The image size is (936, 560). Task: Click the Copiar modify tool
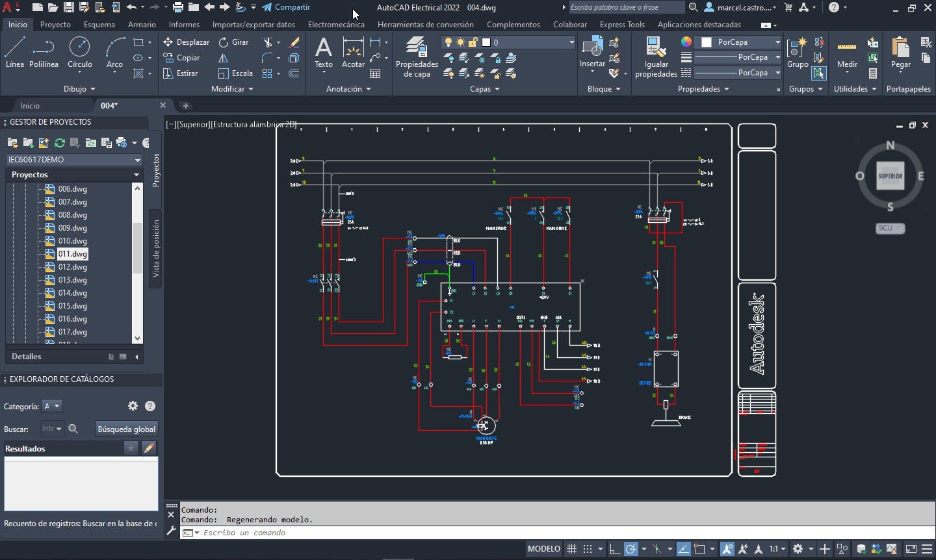pos(181,58)
